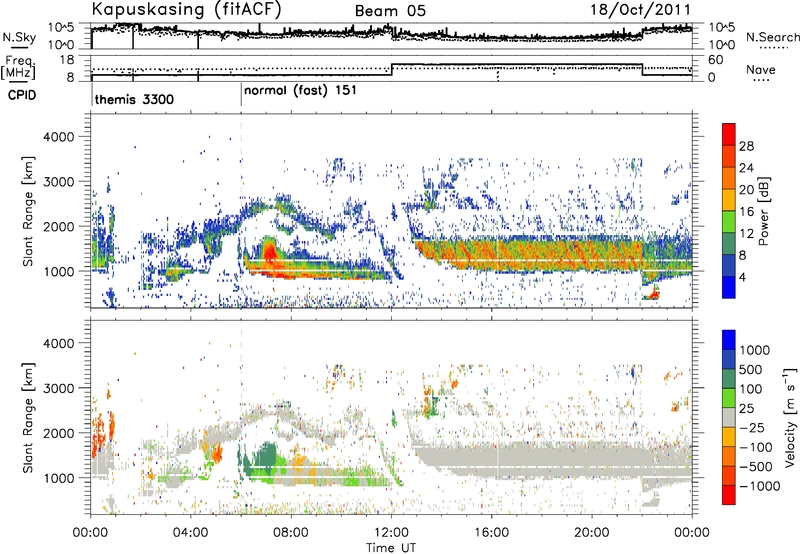Click the '-1000' tick on Velocity colorbar
800x554 pixels.
[x=759, y=486]
